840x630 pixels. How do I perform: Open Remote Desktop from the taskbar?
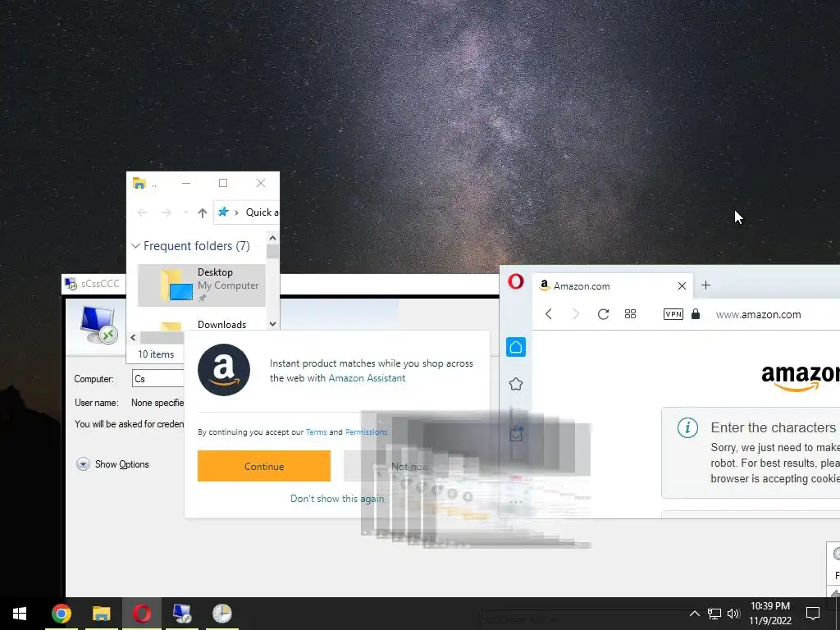182,614
